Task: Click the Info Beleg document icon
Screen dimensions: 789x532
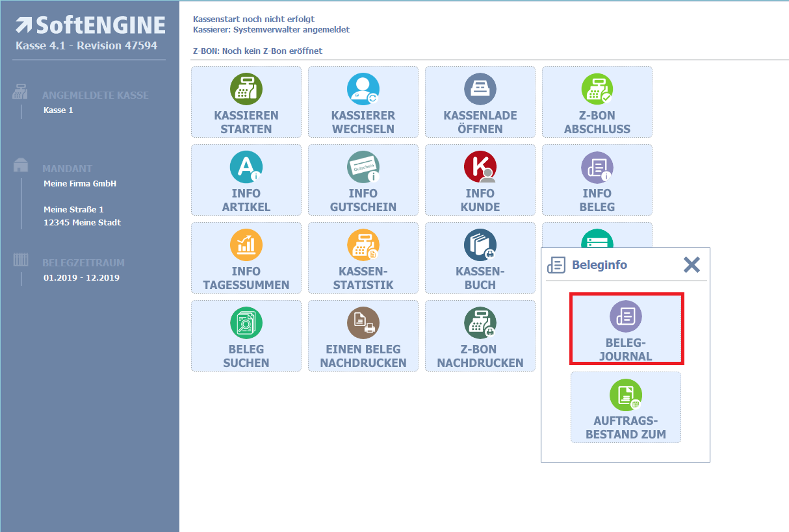Action: [597, 168]
